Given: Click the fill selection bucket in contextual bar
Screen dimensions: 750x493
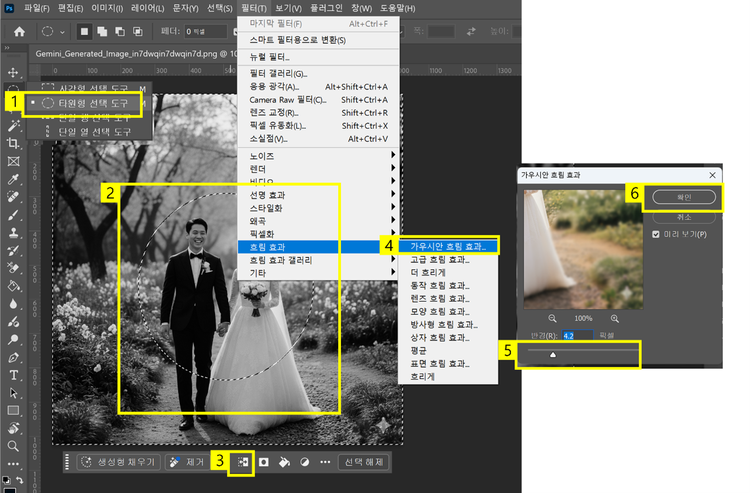Looking at the screenshot, I should 284,462.
